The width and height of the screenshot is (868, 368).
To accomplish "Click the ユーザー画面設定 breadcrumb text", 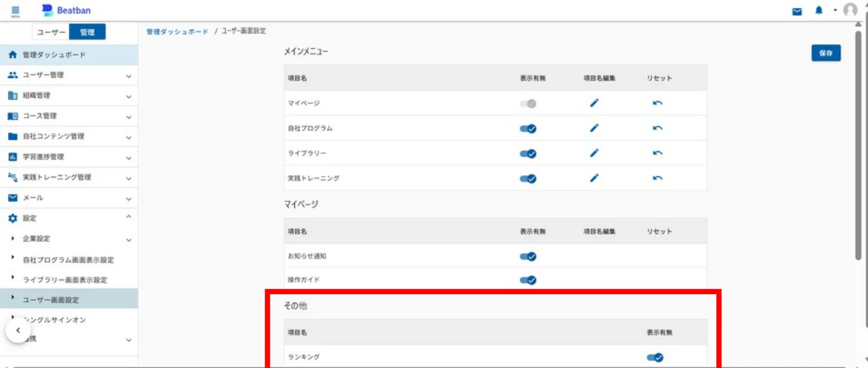I will 244,31.
